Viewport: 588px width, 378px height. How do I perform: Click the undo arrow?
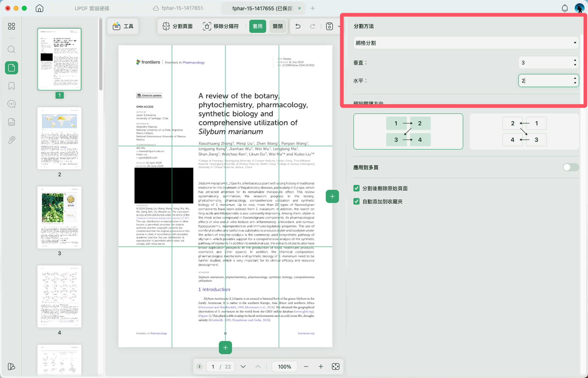tap(298, 26)
